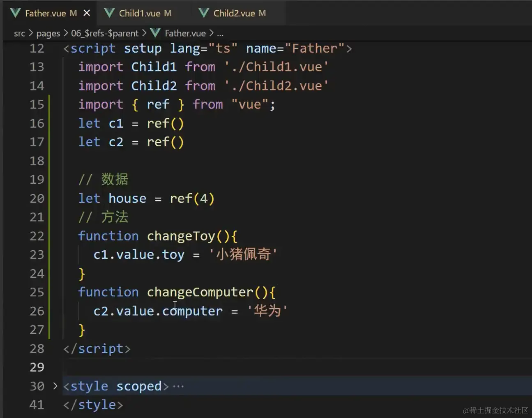Click the string '华为'
532x418 pixels.
coord(267,311)
